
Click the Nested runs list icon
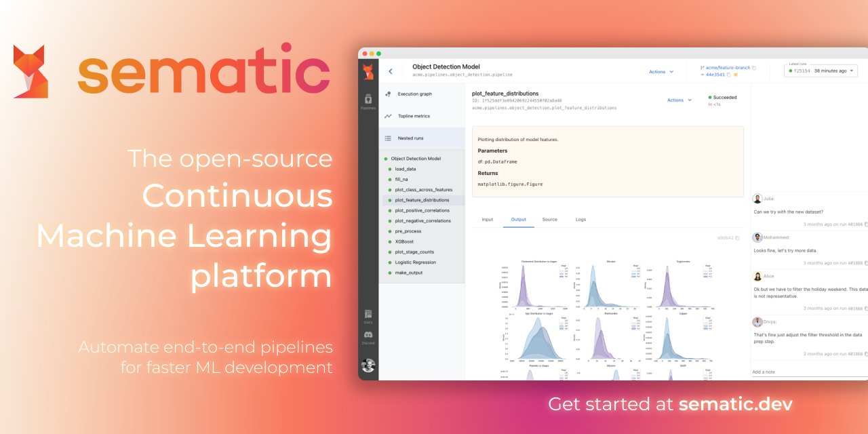pyautogui.click(x=388, y=138)
